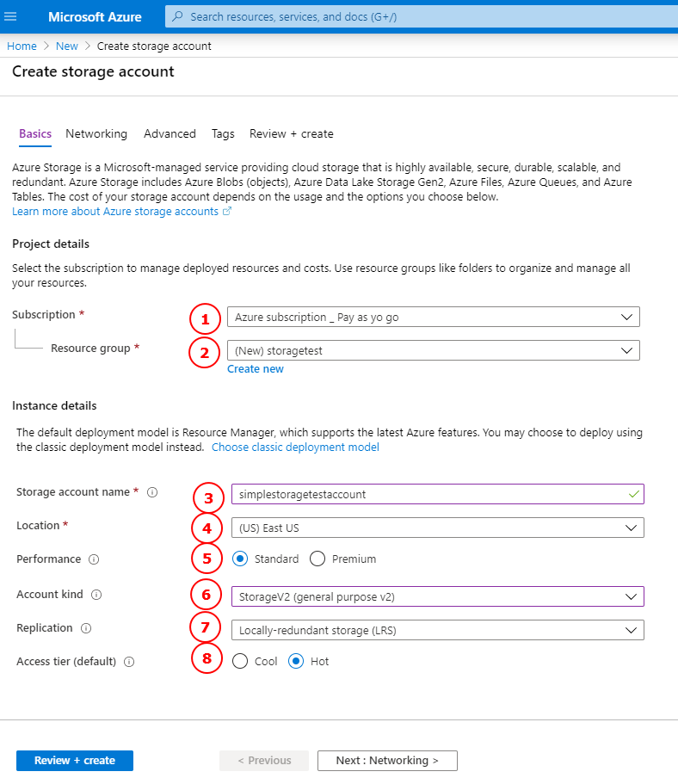Click Create new resource group link
Image resolution: width=678 pixels, height=784 pixels.
pos(255,369)
